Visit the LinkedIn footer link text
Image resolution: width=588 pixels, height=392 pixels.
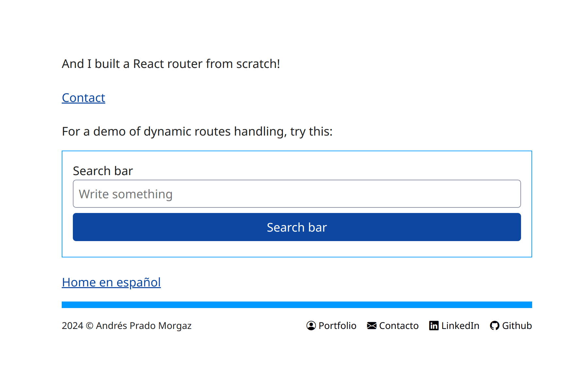(x=460, y=326)
